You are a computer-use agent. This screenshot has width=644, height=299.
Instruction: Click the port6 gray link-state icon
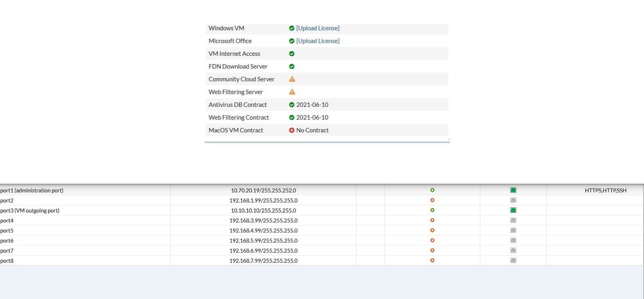[x=513, y=240]
